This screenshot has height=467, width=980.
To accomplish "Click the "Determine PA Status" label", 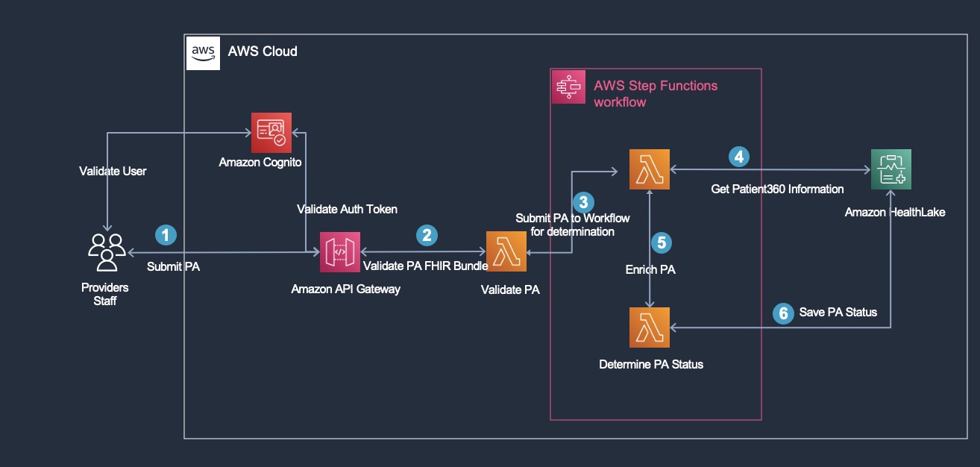I will 651,365.
